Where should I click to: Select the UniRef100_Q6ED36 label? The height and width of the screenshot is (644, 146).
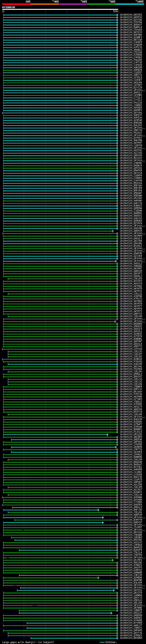pos(131,439)
